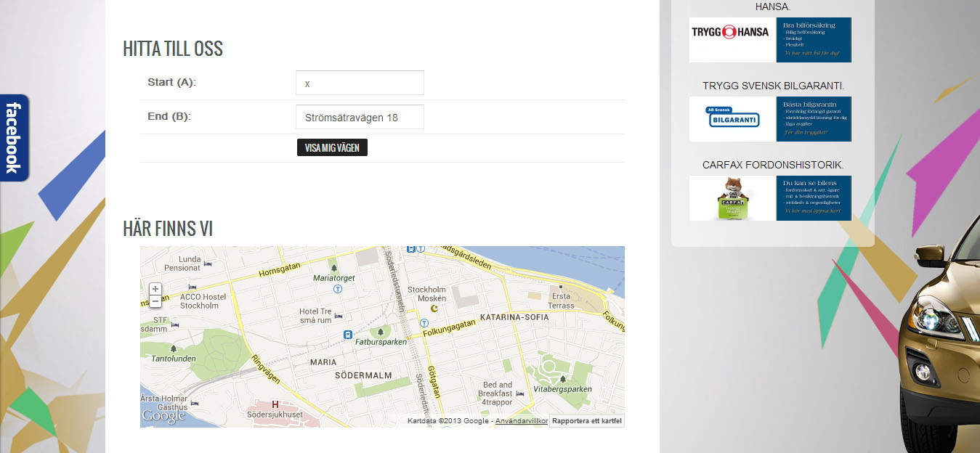980x453 pixels.
Task: Click the End (B) address field
Action: [360, 117]
